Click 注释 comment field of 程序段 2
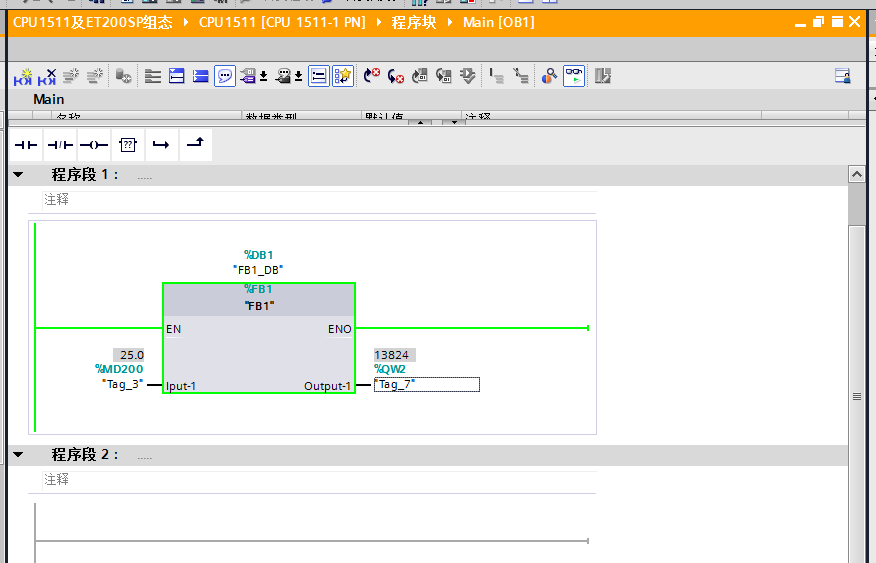The height and width of the screenshot is (563, 876). click(x=320, y=480)
